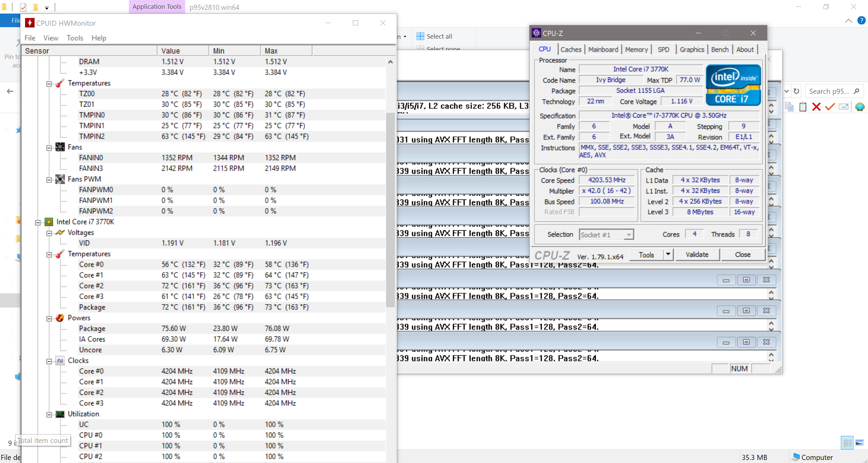Collapse the Explorer ribbon with the chevron
The height and width of the screenshot is (463, 868).
(849, 21)
